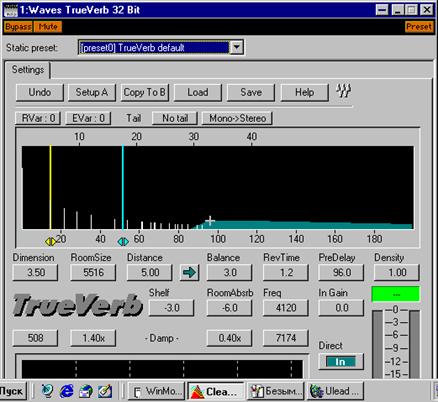Viewport: 438px width, 402px height.
Task: Switch to the Clea... taskbar item
Action: coord(216,391)
